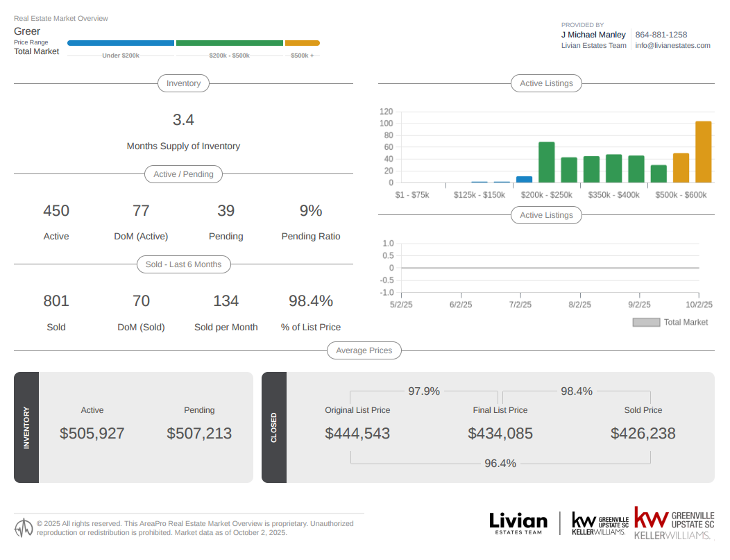Select the vertical INVENTORY tab label
The width and height of the screenshot is (730, 560).
[x=26, y=427]
